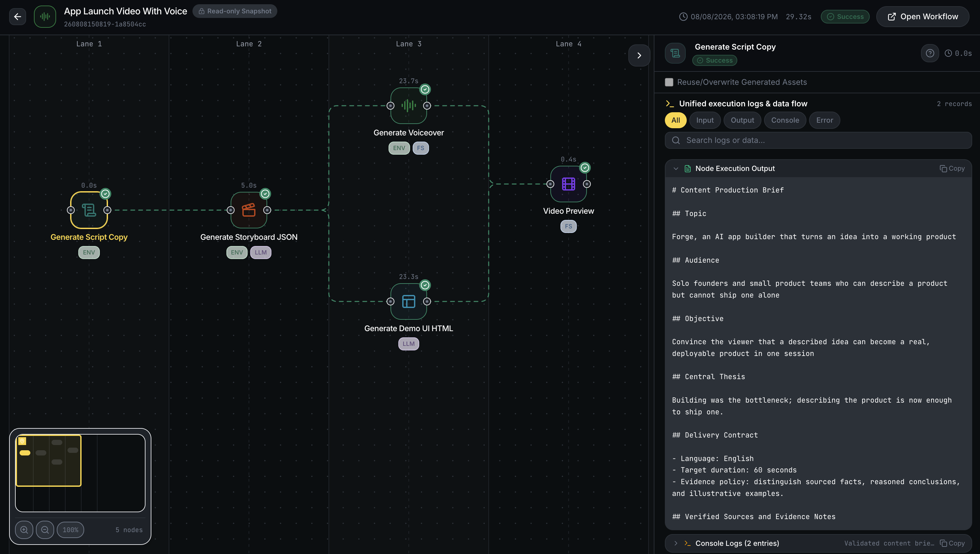Select the Generate Voiceover waveform node

408,105
